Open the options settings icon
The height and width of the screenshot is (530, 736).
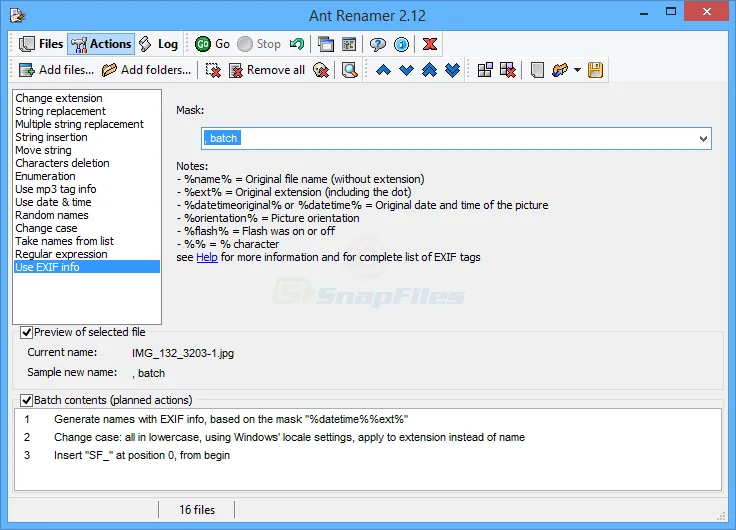349,44
